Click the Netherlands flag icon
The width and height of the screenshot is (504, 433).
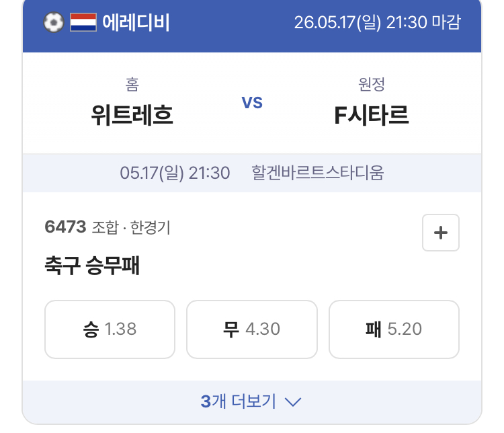point(83,22)
